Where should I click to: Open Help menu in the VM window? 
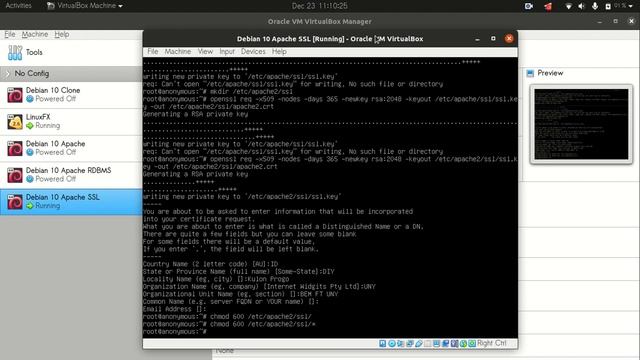[279, 51]
